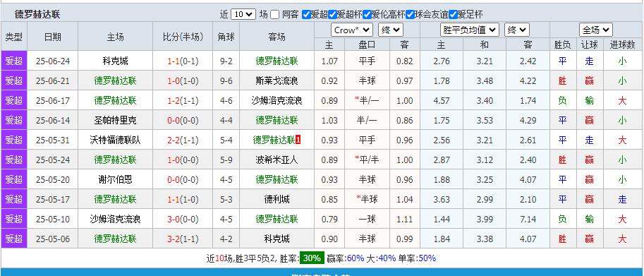Screen dimensions: 644x276
Task: Click the 25-05-20 date cell
Action: [53, 179]
